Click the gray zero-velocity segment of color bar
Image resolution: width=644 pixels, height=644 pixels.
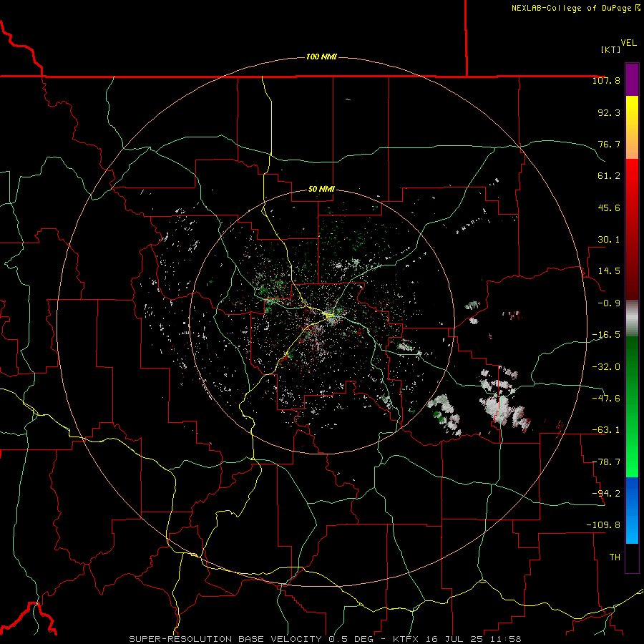click(632, 318)
